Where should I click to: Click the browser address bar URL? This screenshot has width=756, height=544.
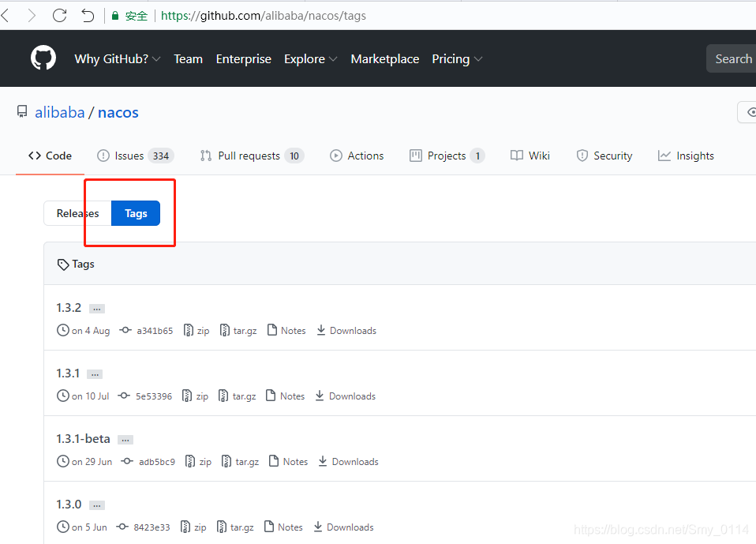point(264,16)
